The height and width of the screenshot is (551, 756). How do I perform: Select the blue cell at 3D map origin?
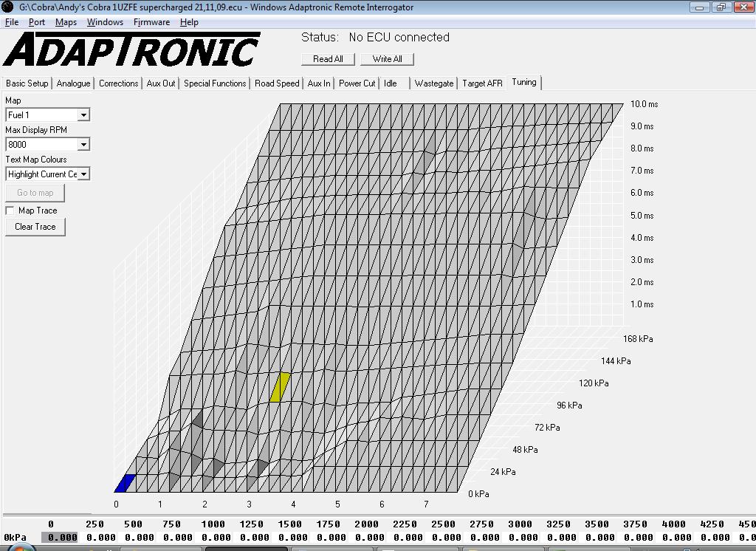[x=126, y=483]
